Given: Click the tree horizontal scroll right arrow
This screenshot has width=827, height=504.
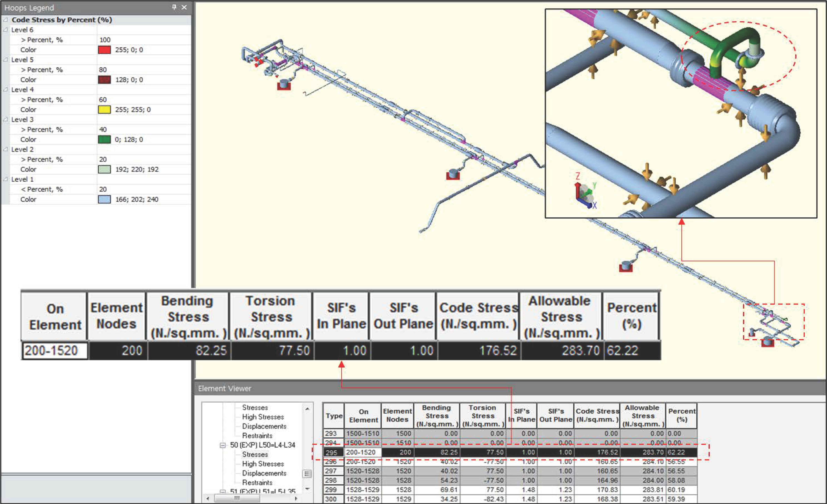Looking at the screenshot, I should pos(296,498).
